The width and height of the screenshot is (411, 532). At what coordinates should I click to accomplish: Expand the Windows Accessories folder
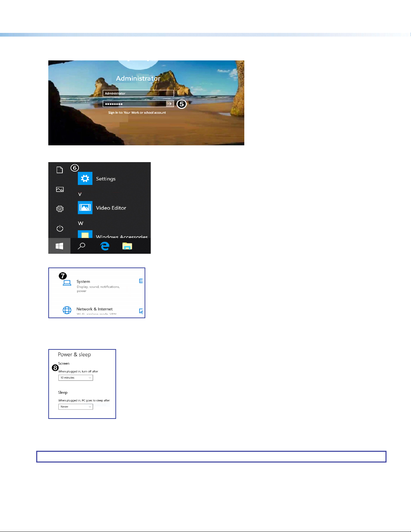click(121, 236)
